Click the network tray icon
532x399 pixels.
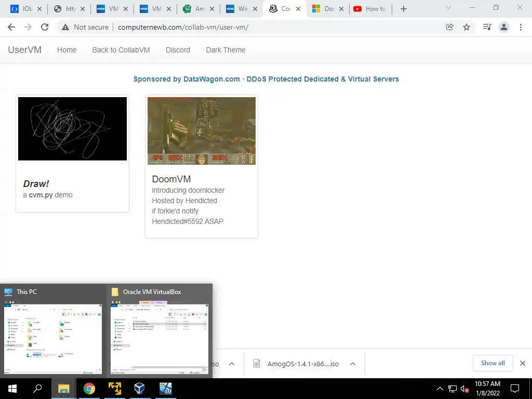pos(453,389)
